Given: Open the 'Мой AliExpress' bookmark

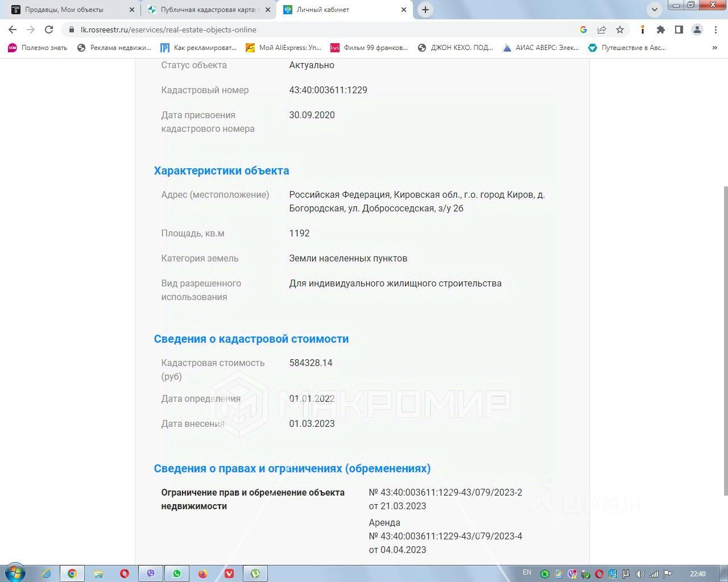Looking at the screenshot, I should 284,48.
